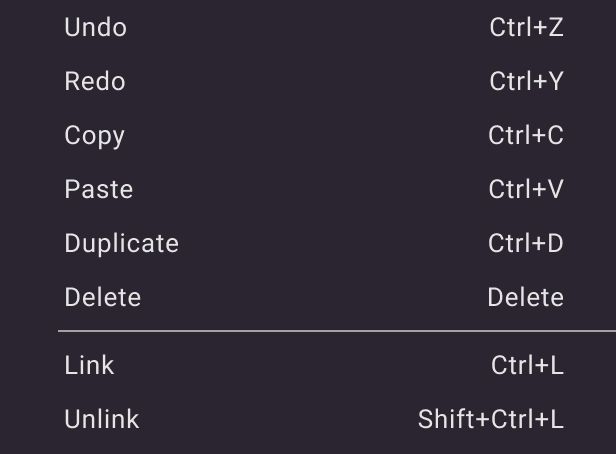Reverse the last action using Undo
616x454 pixels.
96,27
